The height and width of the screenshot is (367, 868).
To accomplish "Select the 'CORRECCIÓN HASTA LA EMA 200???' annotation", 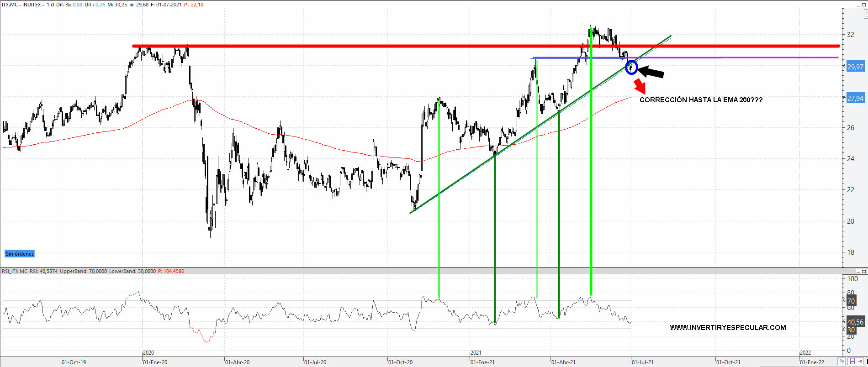I will point(701,100).
